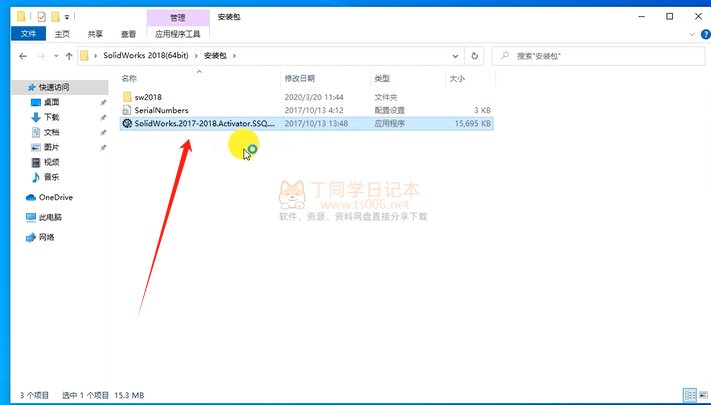Click Properties icon in quick access toolbar
The image size is (711, 405).
(x=42, y=17)
